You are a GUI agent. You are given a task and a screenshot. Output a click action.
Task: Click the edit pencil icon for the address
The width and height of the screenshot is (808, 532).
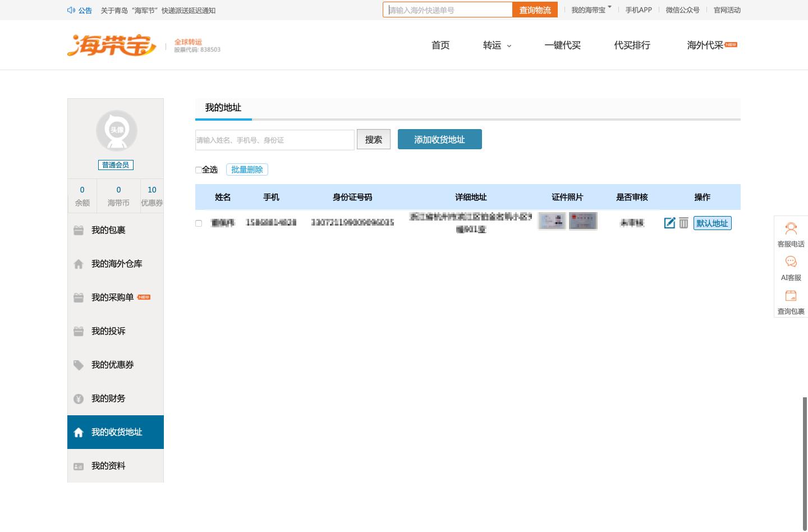click(x=669, y=223)
